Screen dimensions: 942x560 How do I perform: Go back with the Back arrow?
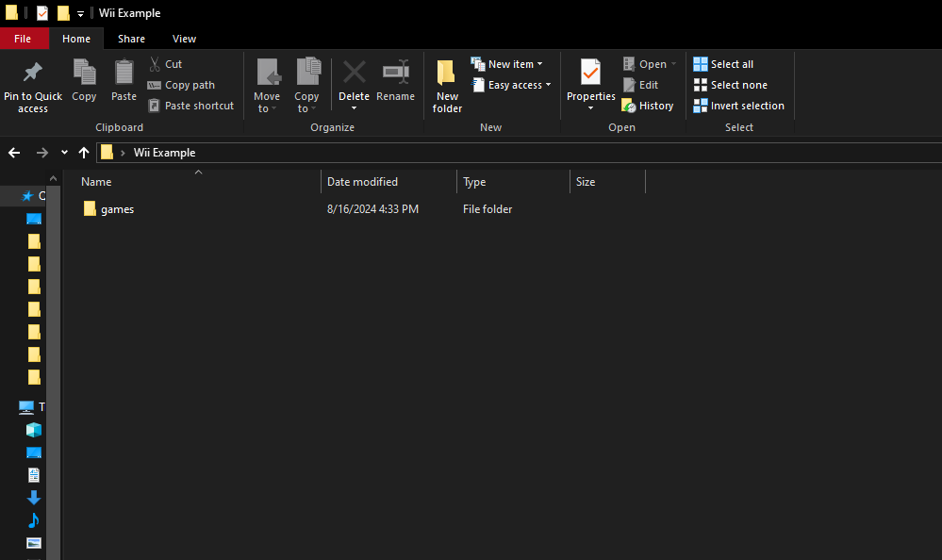click(14, 153)
